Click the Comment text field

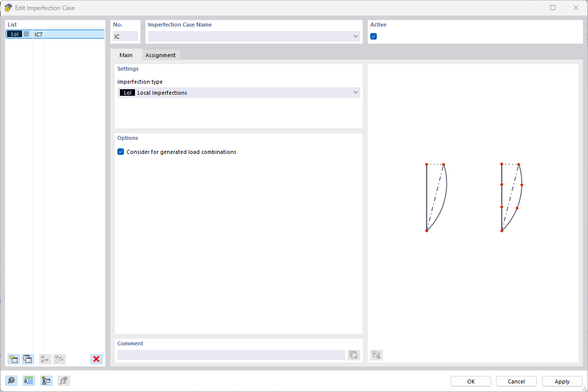click(x=231, y=355)
